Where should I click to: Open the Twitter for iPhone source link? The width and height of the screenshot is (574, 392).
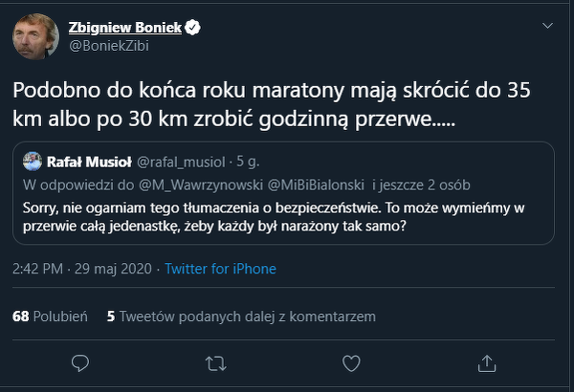click(x=220, y=269)
